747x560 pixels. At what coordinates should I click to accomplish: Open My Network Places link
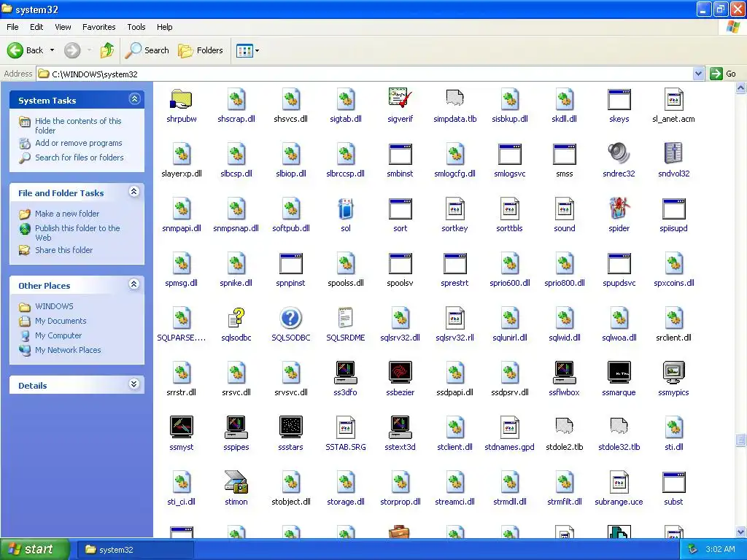point(68,350)
